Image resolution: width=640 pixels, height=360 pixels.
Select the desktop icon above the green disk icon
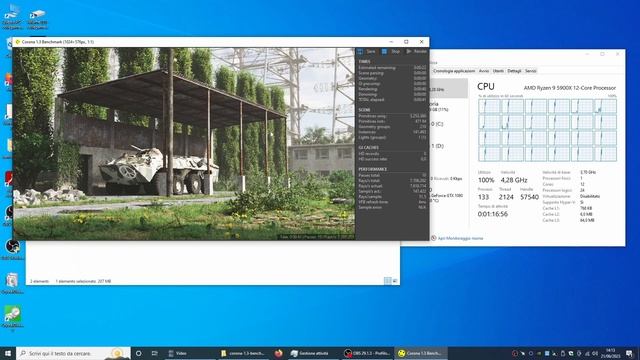13,283
